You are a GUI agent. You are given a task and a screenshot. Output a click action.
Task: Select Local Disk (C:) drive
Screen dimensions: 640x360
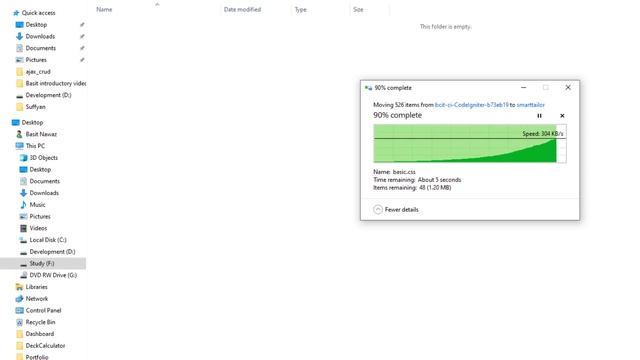43,240
